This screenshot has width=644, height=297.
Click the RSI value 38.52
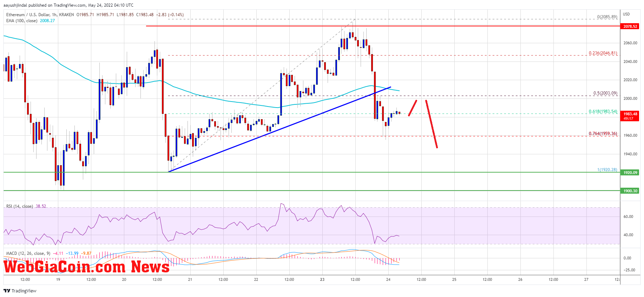pos(41,206)
